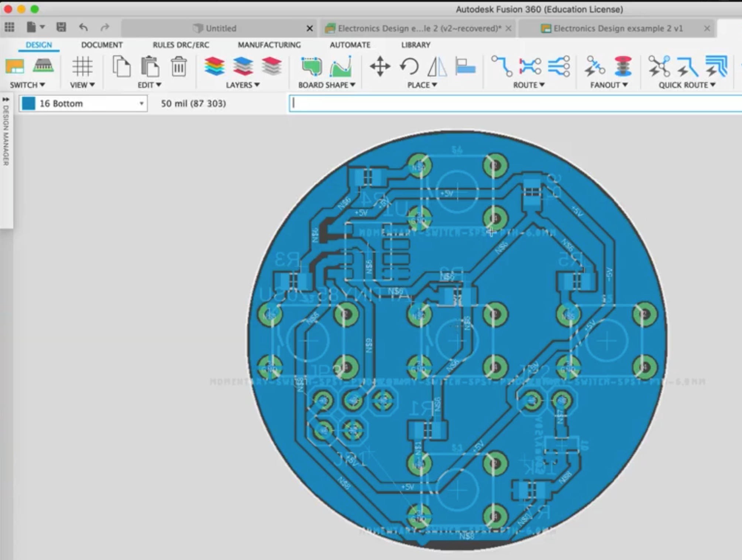Close the Untitled document tab
Image resolution: width=742 pixels, height=560 pixels.
(310, 28)
